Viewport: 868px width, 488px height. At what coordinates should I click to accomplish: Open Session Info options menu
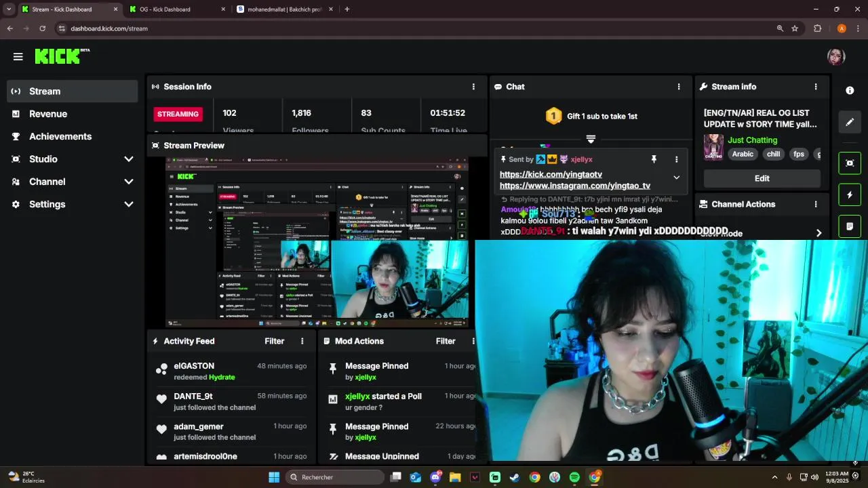tap(473, 87)
